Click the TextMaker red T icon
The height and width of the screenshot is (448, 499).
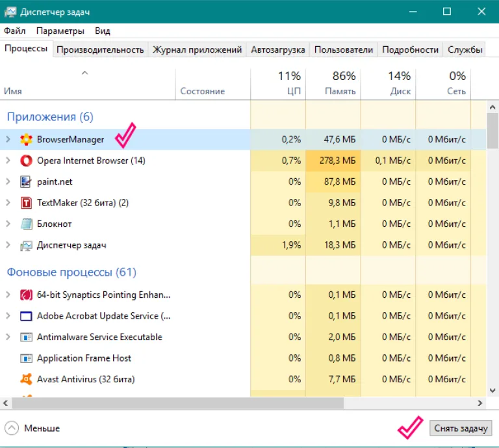[26, 203]
